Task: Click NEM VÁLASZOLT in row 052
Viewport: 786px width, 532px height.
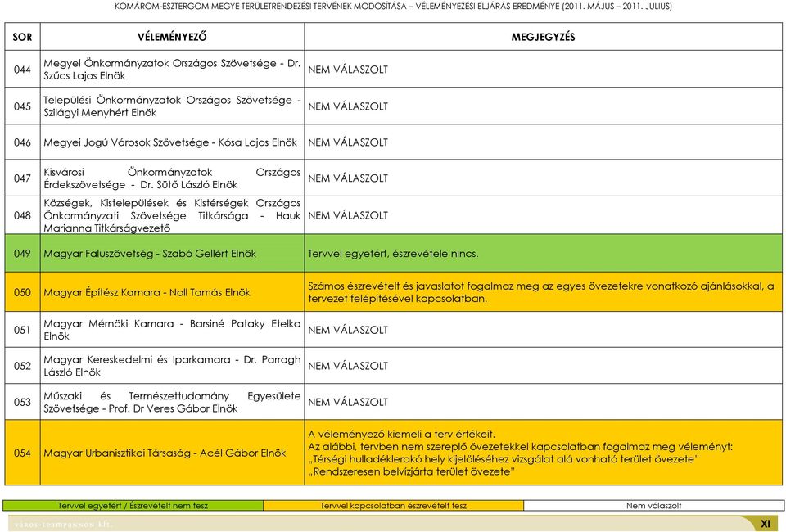Action: pyautogui.click(x=348, y=366)
